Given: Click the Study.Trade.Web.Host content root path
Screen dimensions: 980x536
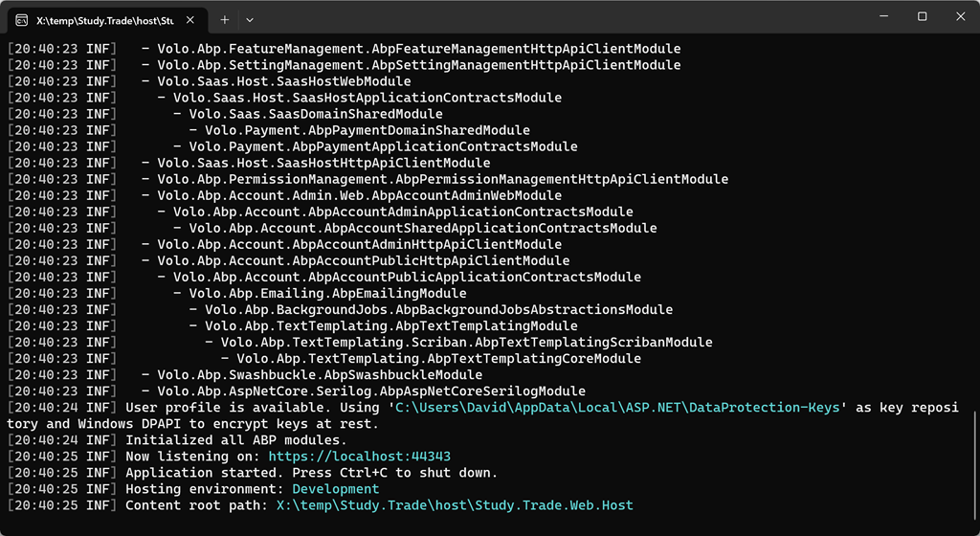Looking at the screenshot, I should click(455, 505).
